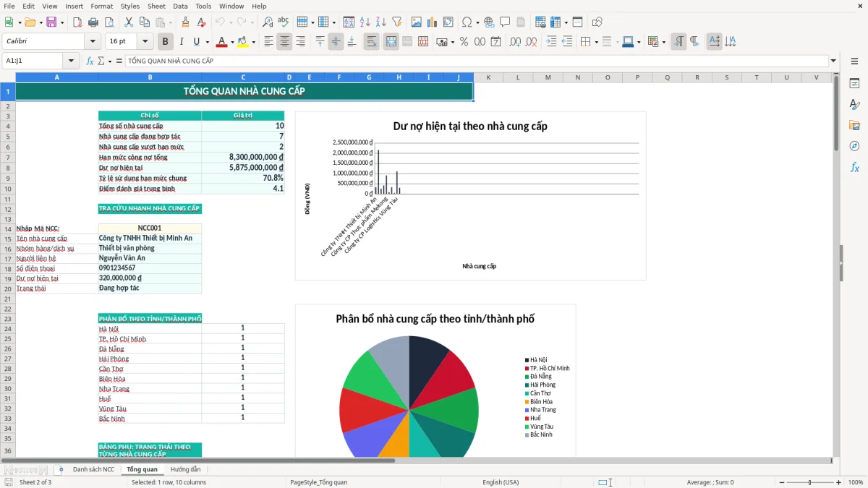This screenshot has width=868, height=488.
Task: Expand the formula bar arrow
Action: pyautogui.click(x=833, y=61)
